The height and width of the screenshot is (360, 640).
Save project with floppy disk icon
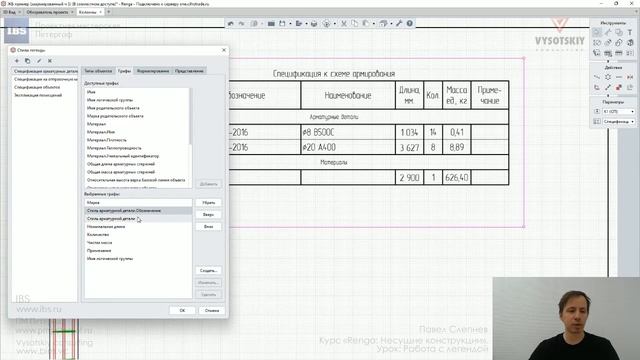coord(282,24)
